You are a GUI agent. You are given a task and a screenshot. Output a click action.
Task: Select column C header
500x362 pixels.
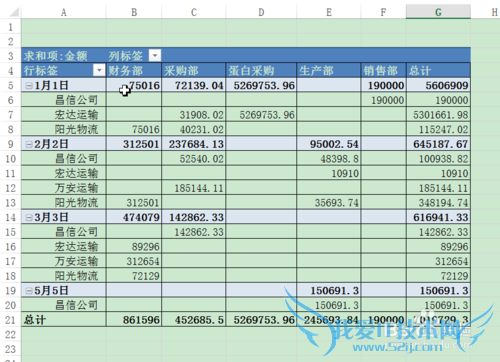click(x=194, y=12)
